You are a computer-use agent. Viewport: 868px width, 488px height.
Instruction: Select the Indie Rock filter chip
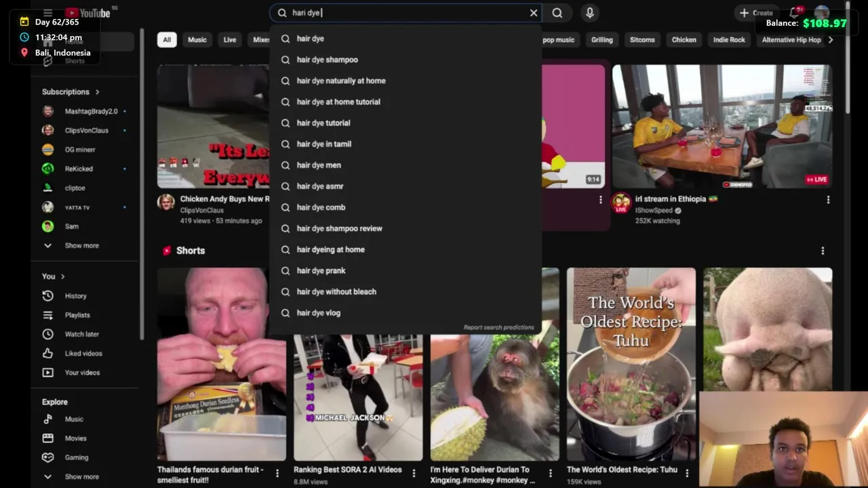729,40
